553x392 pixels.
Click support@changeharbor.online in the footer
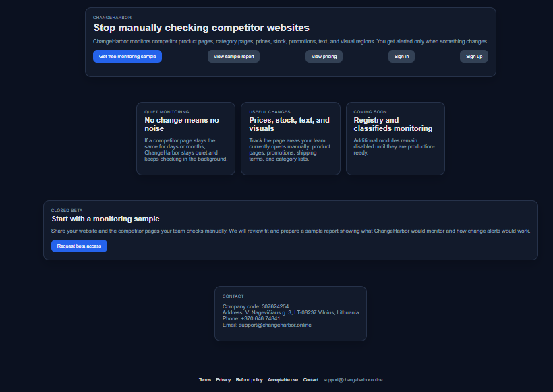tap(353, 380)
